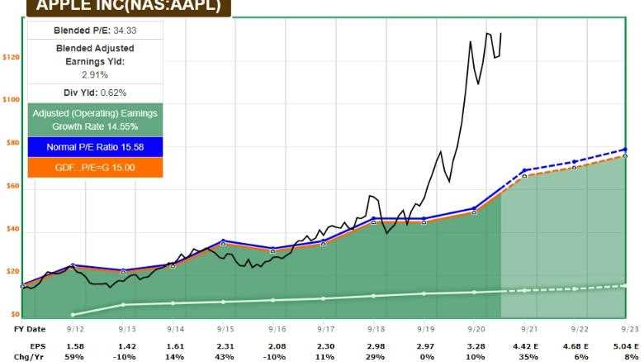Click the 11% yearly change value
This screenshot has height=362, width=644.
pyautogui.click(x=324, y=357)
